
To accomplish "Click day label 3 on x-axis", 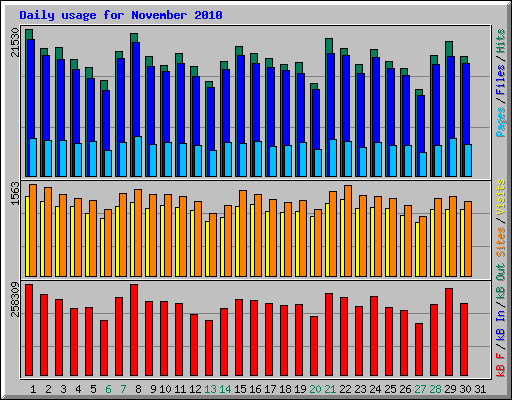I will pyautogui.click(x=63, y=389).
